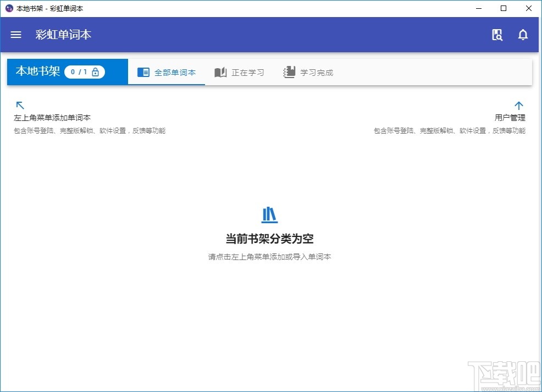
Task: Click the book search icon
Action: (x=497, y=34)
